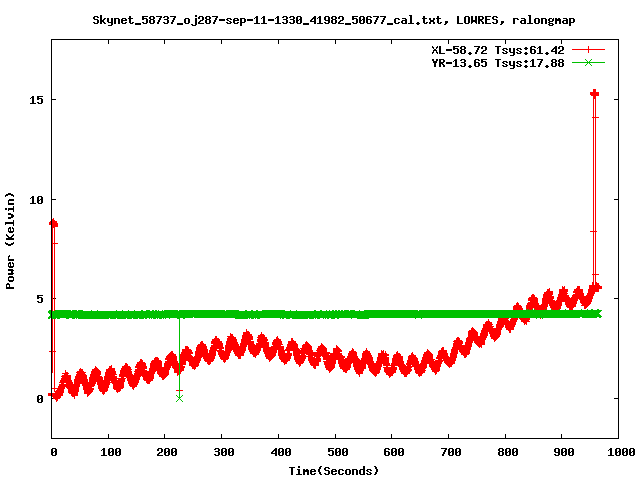
Task: Click the 1000 tick label on the time axis
Action: [x=618, y=452]
